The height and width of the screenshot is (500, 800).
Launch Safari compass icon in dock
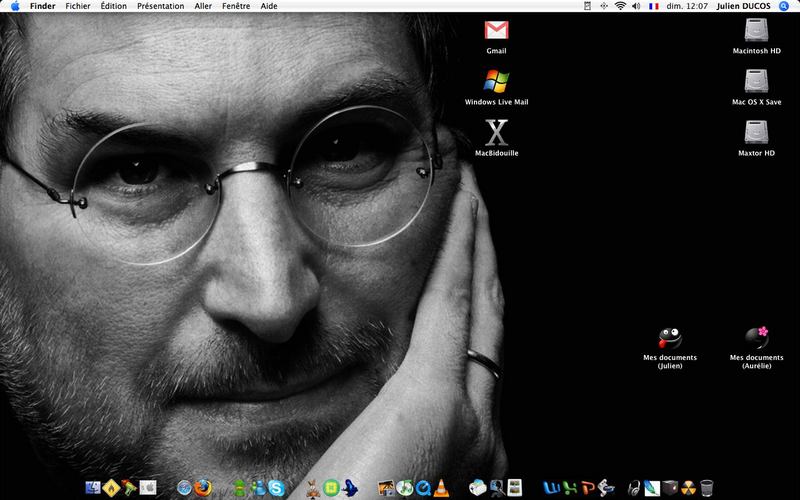pyautogui.click(x=184, y=488)
